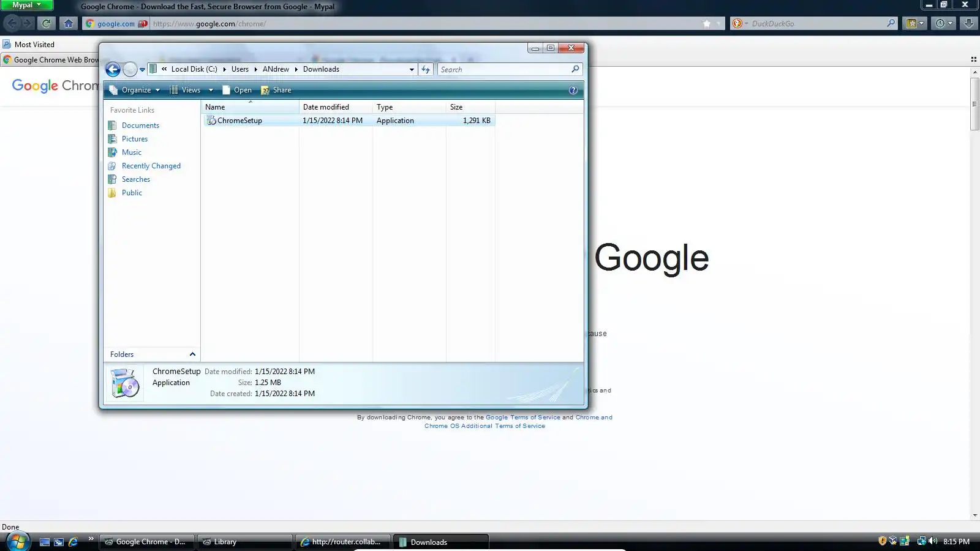Open Recently Changed favorite link
The height and width of the screenshot is (551, 980).
click(151, 166)
